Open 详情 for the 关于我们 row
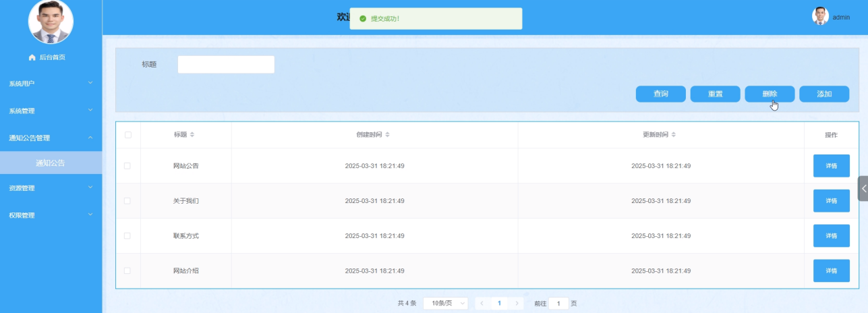 (832, 201)
